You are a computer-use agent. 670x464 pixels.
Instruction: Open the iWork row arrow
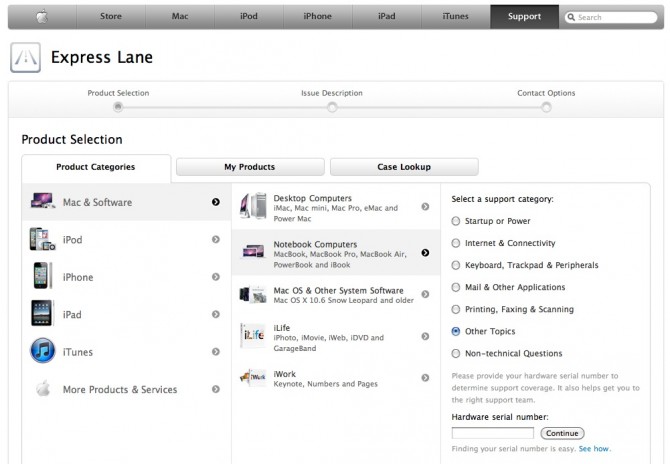pyautogui.click(x=425, y=378)
